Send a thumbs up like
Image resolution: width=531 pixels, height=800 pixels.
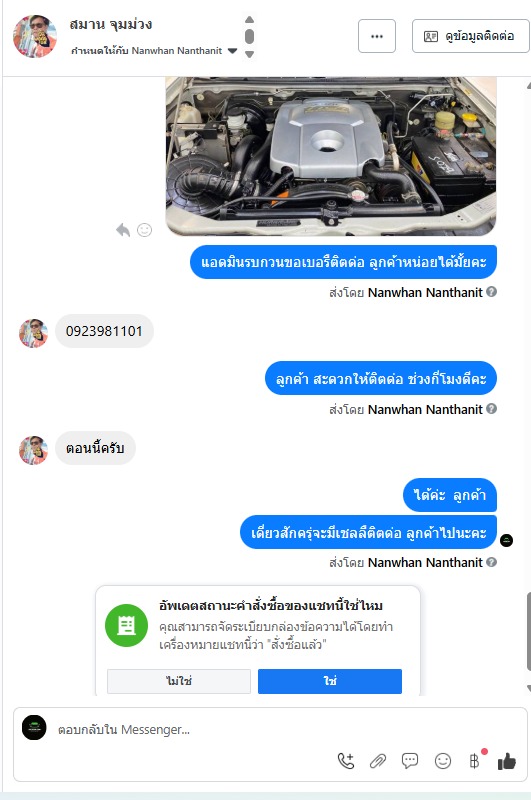(507, 761)
